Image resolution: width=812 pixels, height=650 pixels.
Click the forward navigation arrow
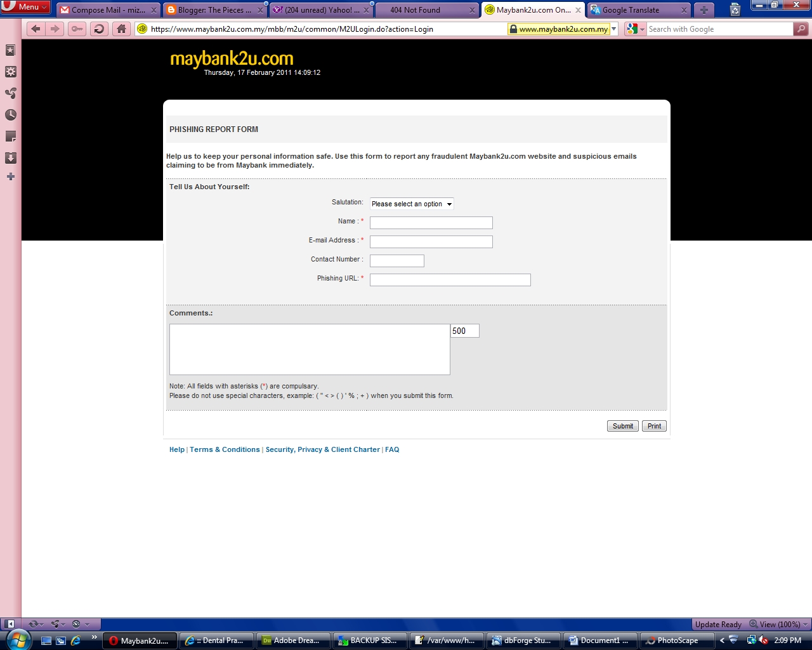click(55, 29)
